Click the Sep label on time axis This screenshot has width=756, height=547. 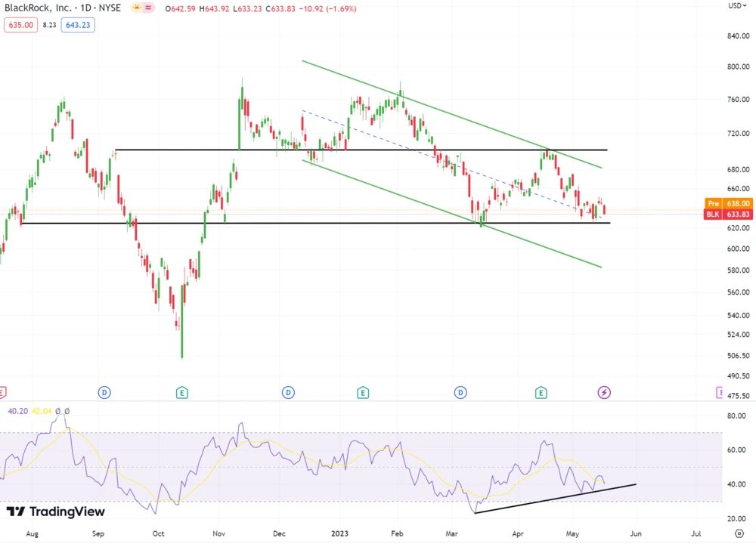coord(98,533)
